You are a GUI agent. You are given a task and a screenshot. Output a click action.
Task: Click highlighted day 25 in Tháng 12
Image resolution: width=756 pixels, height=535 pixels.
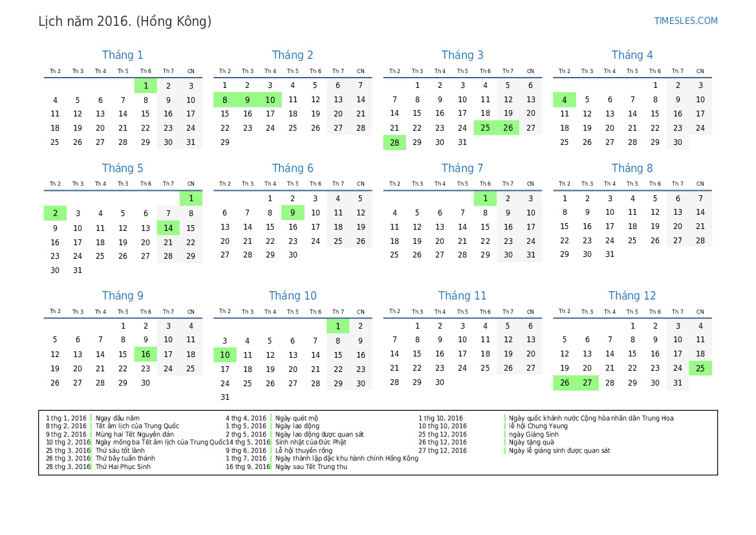tap(700, 368)
